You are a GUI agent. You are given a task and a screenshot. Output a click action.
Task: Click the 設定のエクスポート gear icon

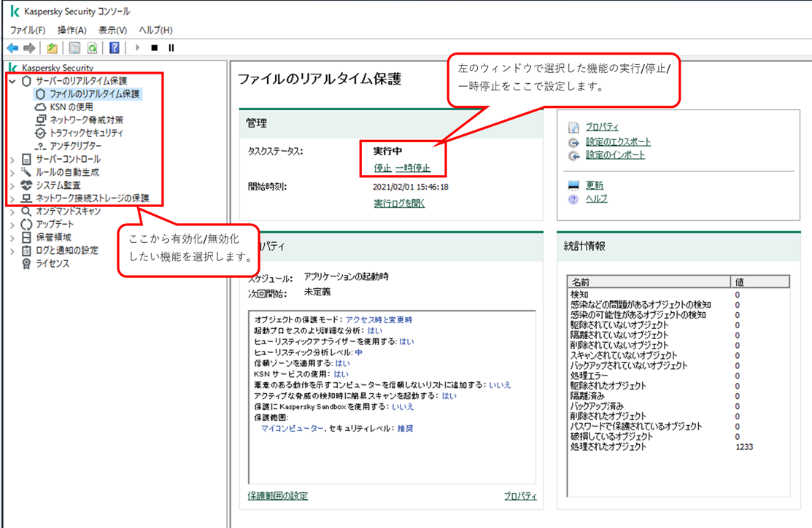[573, 142]
